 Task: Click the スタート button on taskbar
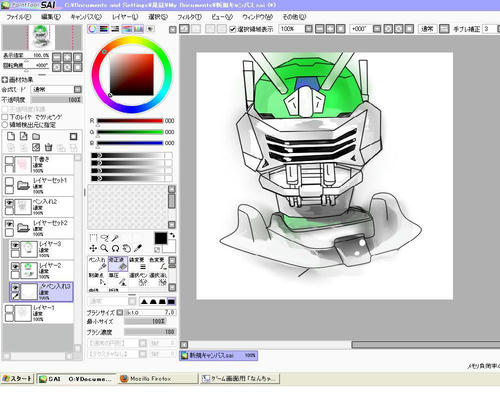(x=17, y=379)
